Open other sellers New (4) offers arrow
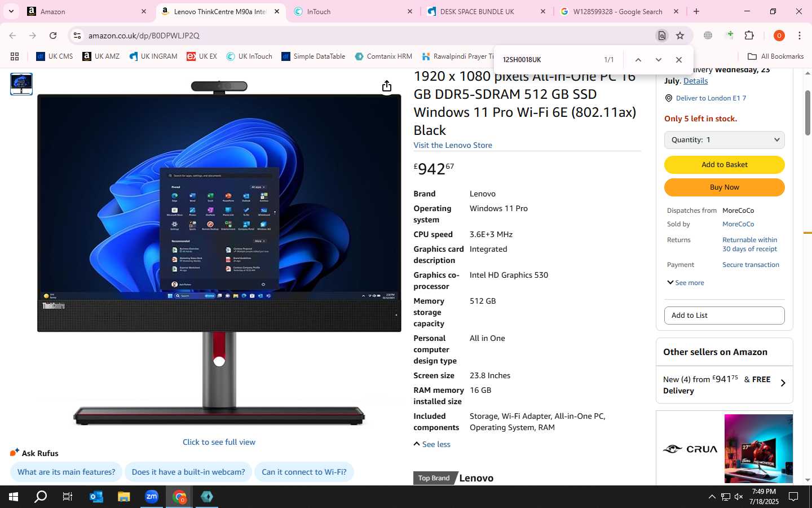This screenshot has height=508, width=812. pos(783,383)
